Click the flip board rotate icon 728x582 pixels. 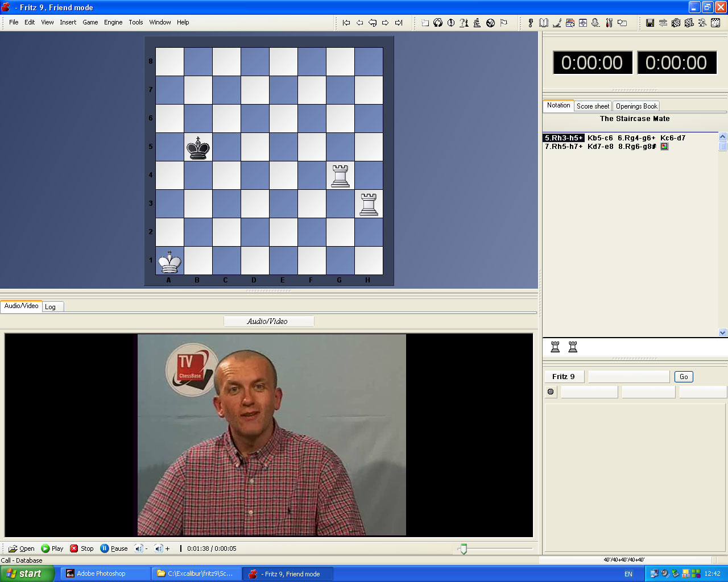[x=438, y=23]
